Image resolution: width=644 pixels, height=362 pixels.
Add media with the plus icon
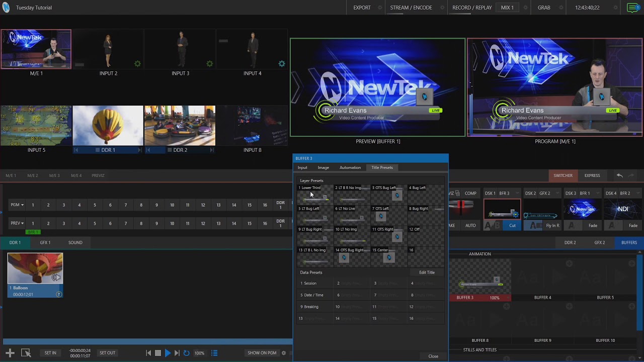click(10, 353)
